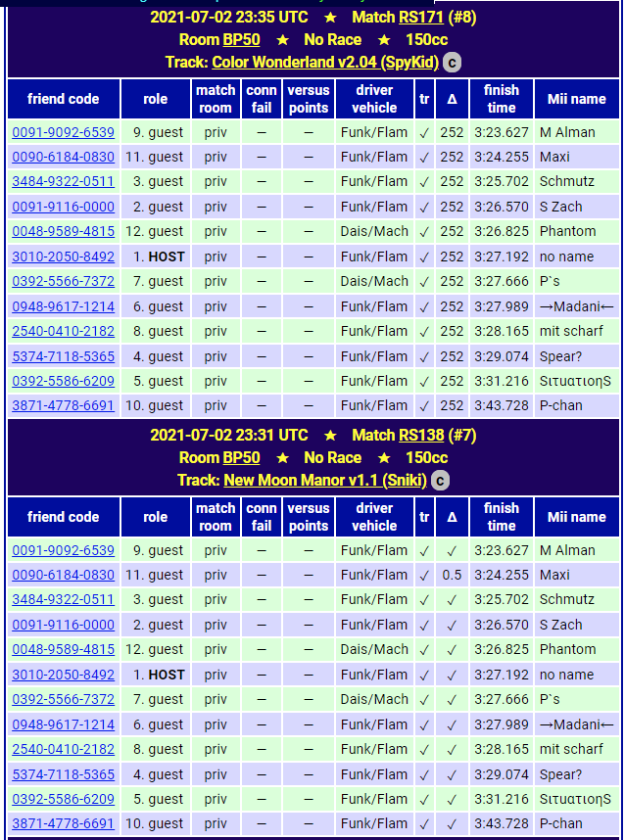The width and height of the screenshot is (625, 840).
Task: Click the 'c' badge beside Color Wonderland track
Action: click(452, 63)
